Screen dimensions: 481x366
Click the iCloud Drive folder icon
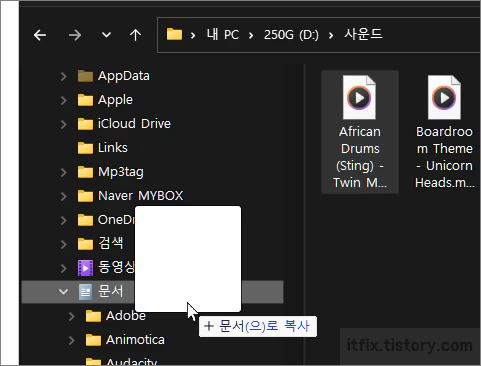point(85,124)
